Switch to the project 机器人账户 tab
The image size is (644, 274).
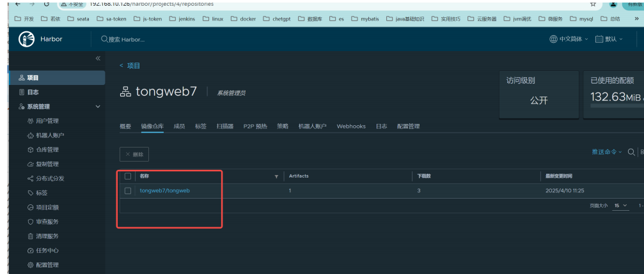point(313,126)
